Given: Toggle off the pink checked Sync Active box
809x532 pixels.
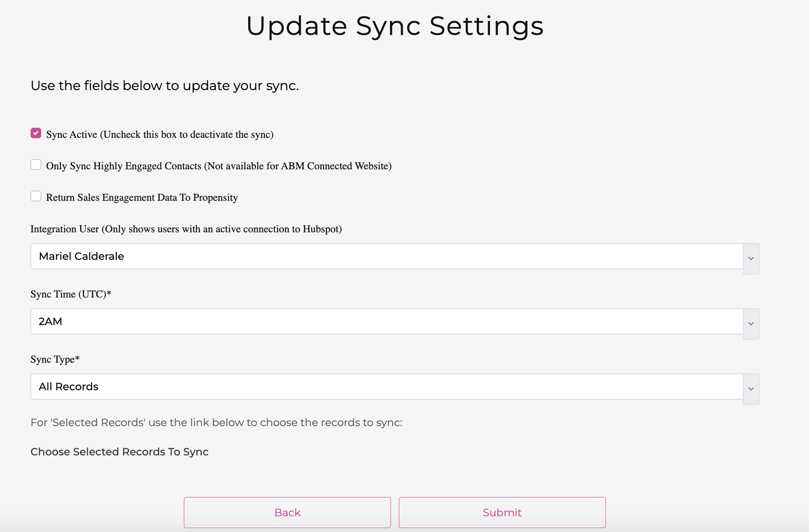Looking at the screenshot, I should click(x=36, y=133).
